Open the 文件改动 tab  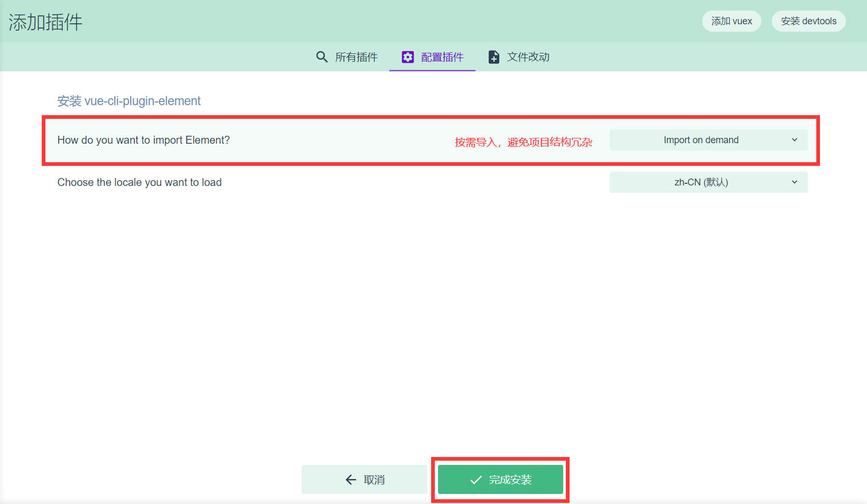click(519, 57)
